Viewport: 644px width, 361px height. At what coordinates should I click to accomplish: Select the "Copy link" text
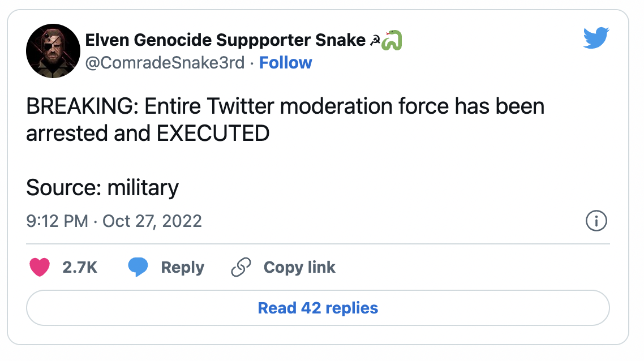pyautogui.click(x=299, y=267)
